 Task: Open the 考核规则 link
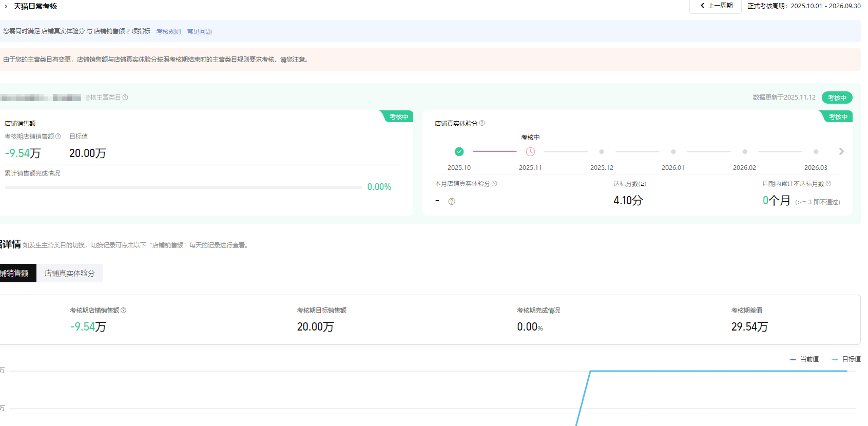tap(168, 32)
